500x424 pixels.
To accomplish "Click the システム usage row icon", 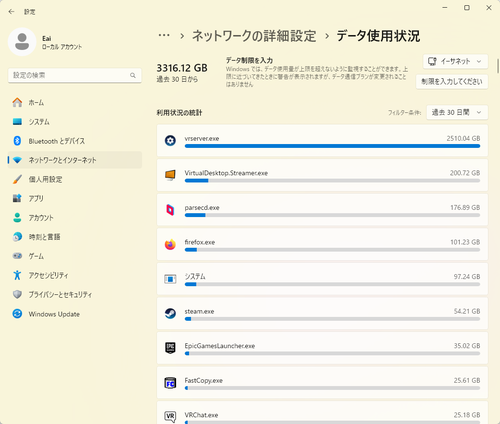I will [x=170, y=279].
